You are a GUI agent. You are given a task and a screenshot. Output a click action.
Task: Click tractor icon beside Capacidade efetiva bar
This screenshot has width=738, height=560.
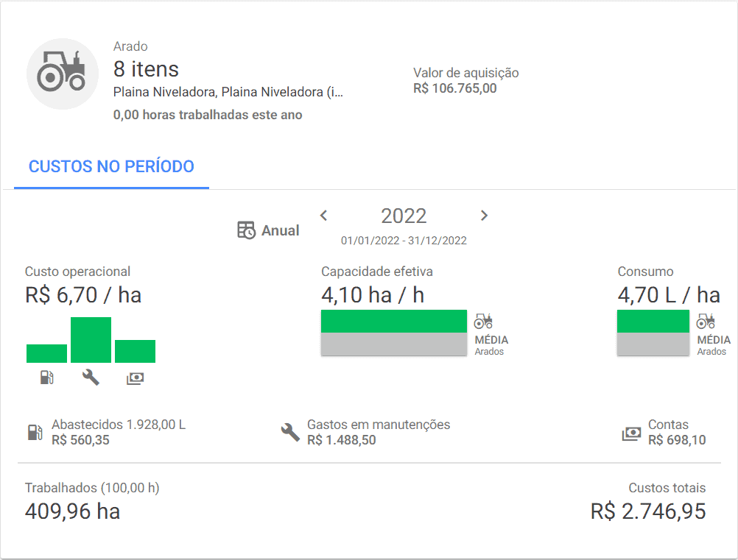(483, 321)
